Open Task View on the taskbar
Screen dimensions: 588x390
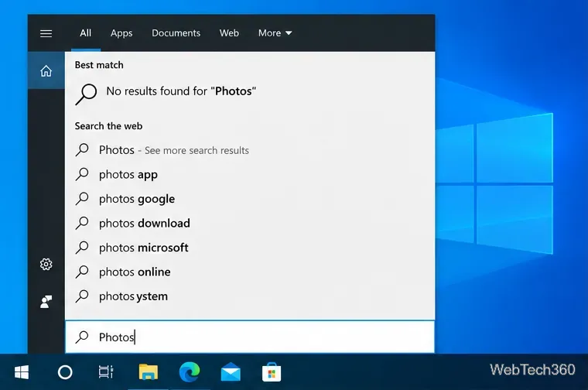point(106,372)
